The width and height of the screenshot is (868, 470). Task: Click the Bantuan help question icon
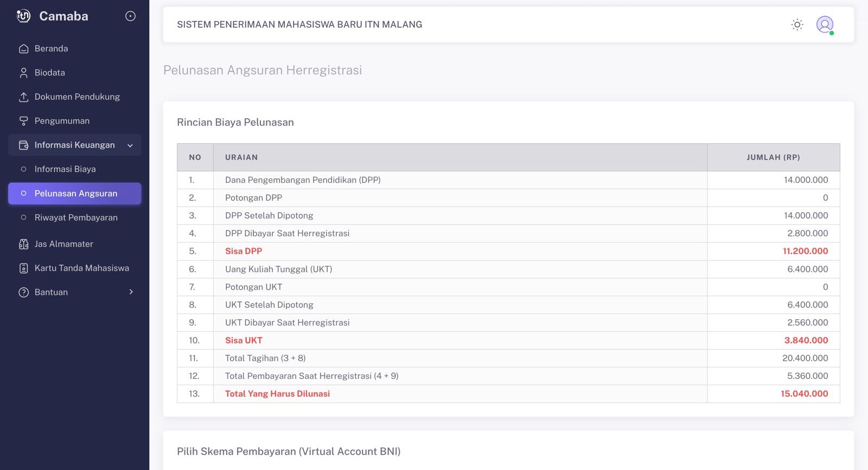(x=23, y=293)
